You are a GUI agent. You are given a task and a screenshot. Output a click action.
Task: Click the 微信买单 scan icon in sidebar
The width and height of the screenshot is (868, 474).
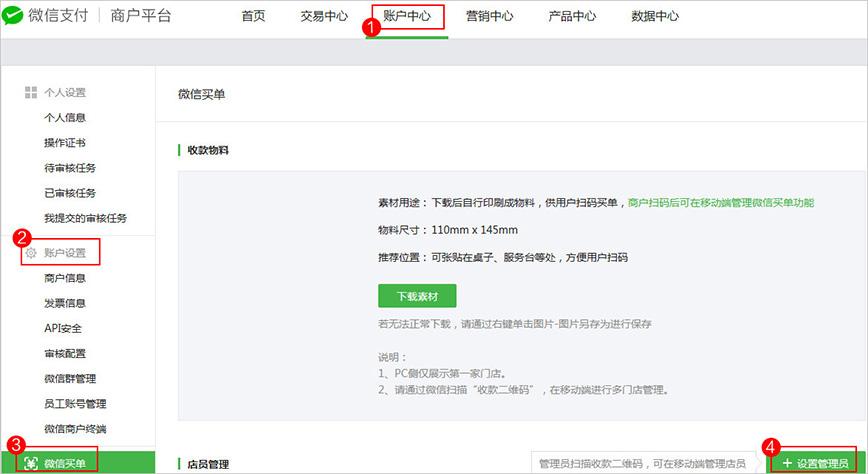click(x=31, y=463)
